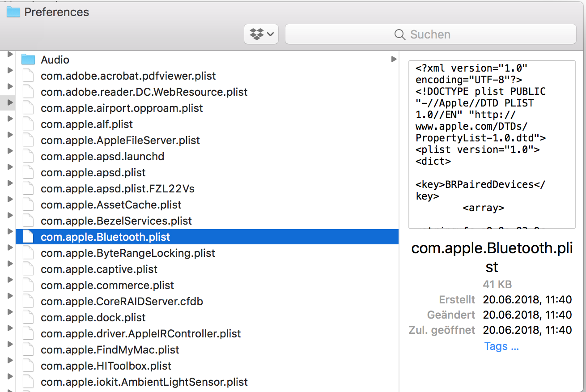586x392 pixels.
Task: Click the com.apple.Bluetooth.plist file icon
Action: [28, 237]
